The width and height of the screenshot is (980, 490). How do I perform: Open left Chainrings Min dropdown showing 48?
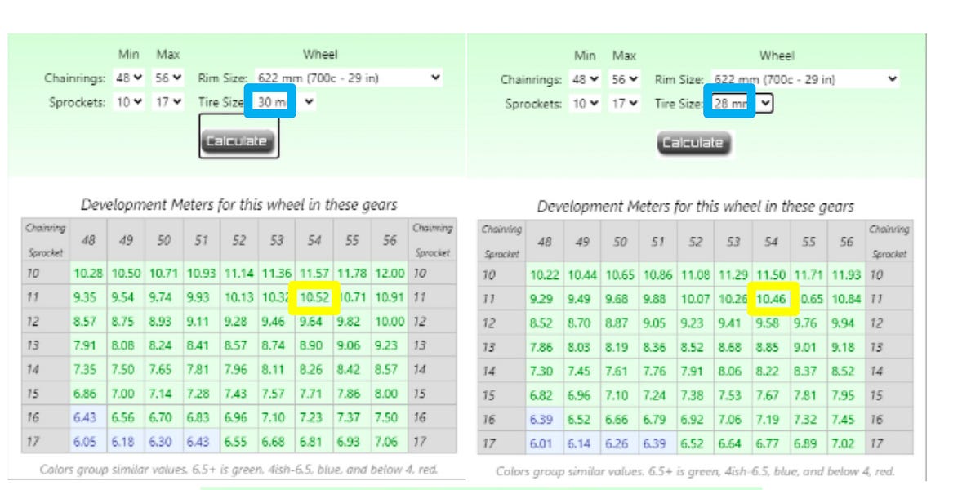pyautogui.click(x=129, y=78)
